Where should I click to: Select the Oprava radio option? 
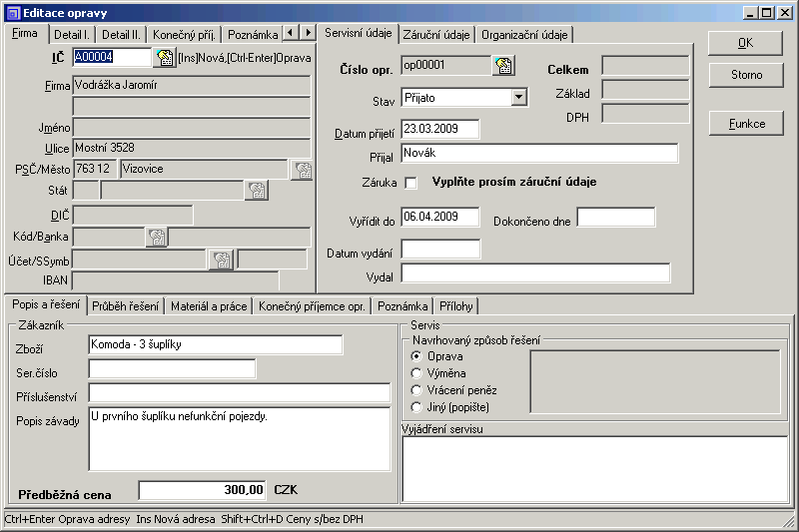pos(416,356)
